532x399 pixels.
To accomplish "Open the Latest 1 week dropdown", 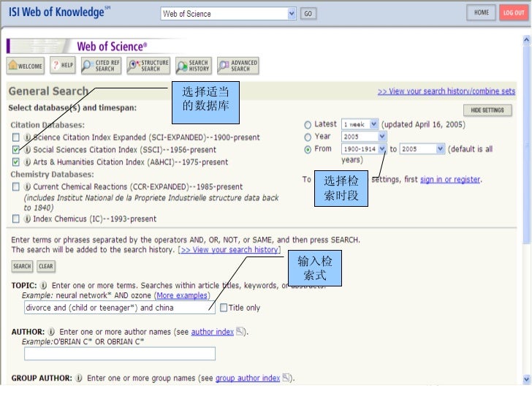I will tap(360, 124).
